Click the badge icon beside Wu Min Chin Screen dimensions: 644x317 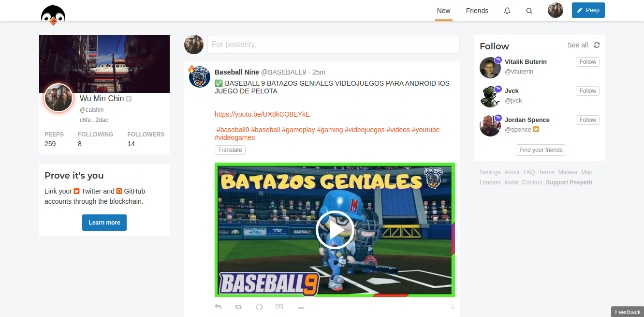(x=129, y=99)
